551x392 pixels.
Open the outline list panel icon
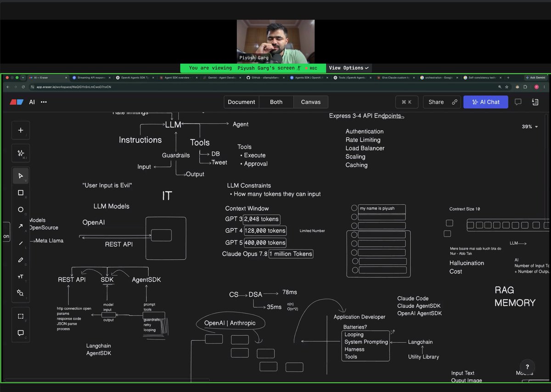click(535, 102)
